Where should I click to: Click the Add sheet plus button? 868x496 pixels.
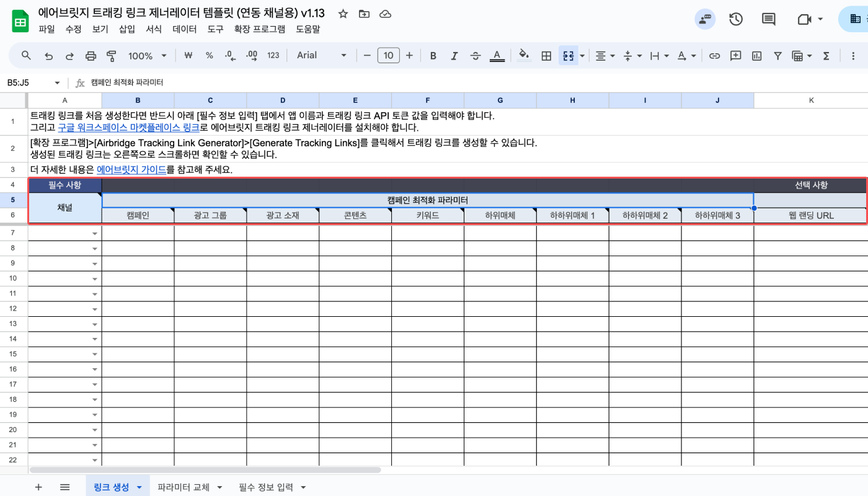click(x=38, y=487)
